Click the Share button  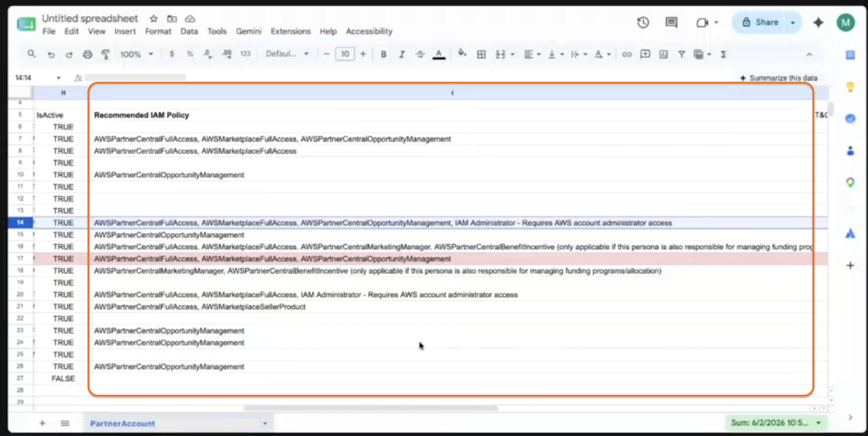(x=760, y=22)
